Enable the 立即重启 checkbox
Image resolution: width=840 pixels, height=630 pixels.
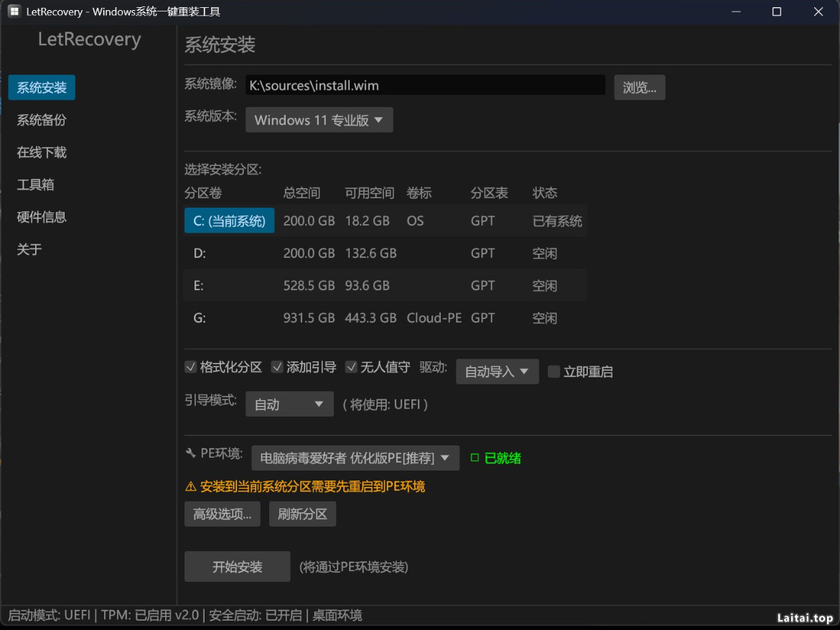coord(554,371)
